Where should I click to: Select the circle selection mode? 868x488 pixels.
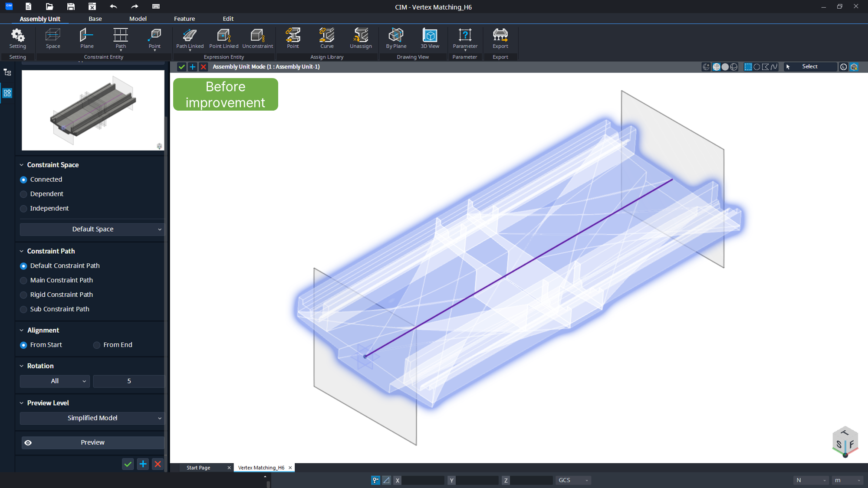coord(756,67)
